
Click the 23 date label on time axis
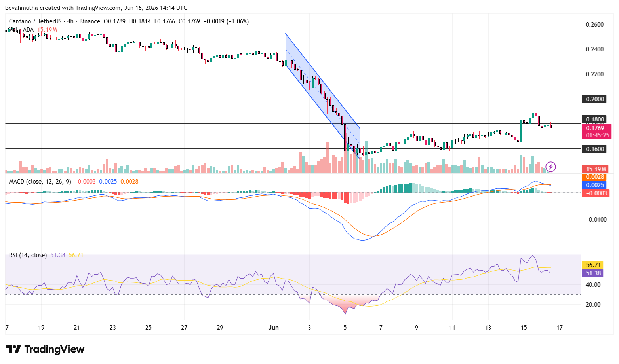113,327
